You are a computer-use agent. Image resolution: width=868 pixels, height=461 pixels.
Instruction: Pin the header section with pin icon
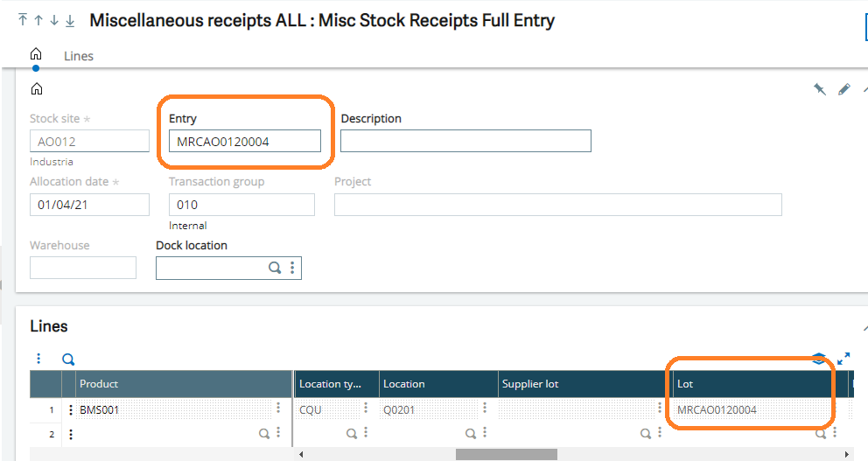(820, 89)
